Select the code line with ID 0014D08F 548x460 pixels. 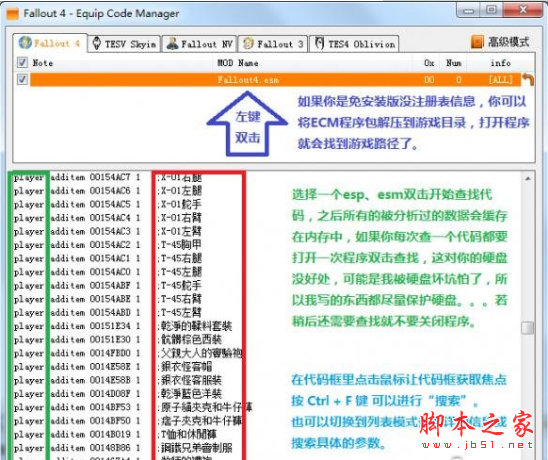tap(117, 394)
